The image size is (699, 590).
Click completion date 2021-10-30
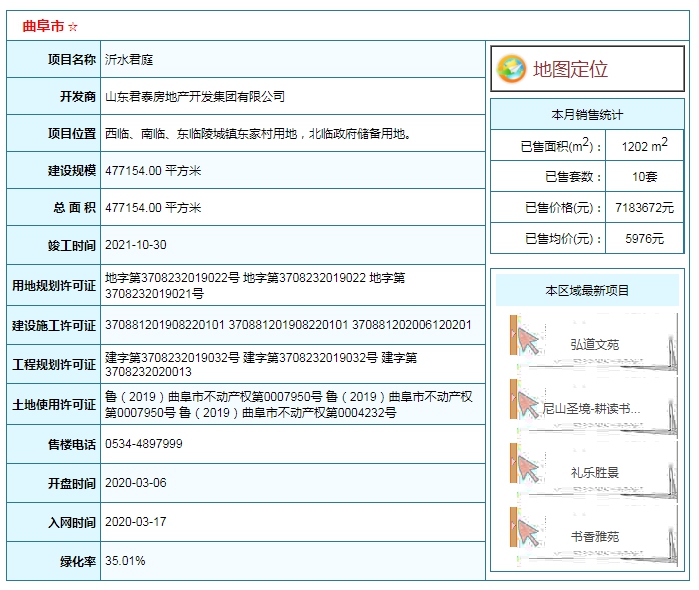pyautogui.click(x=136, y=245)
